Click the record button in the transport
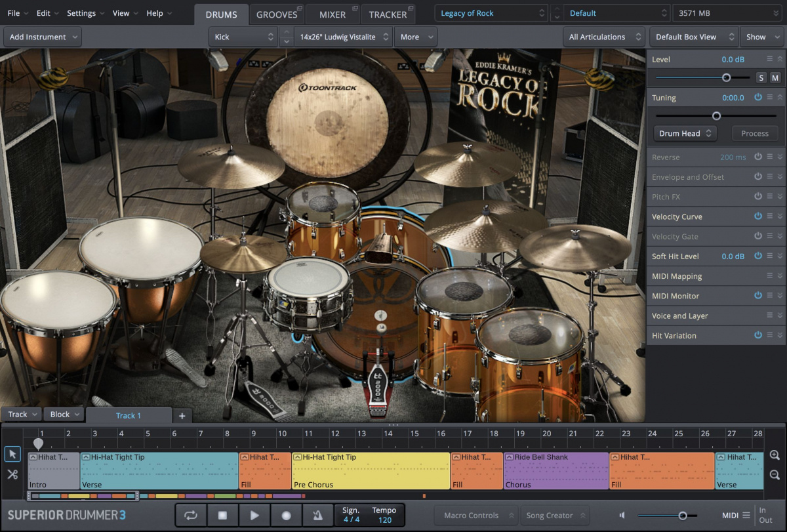787x532 pixels. pos(286,515)
